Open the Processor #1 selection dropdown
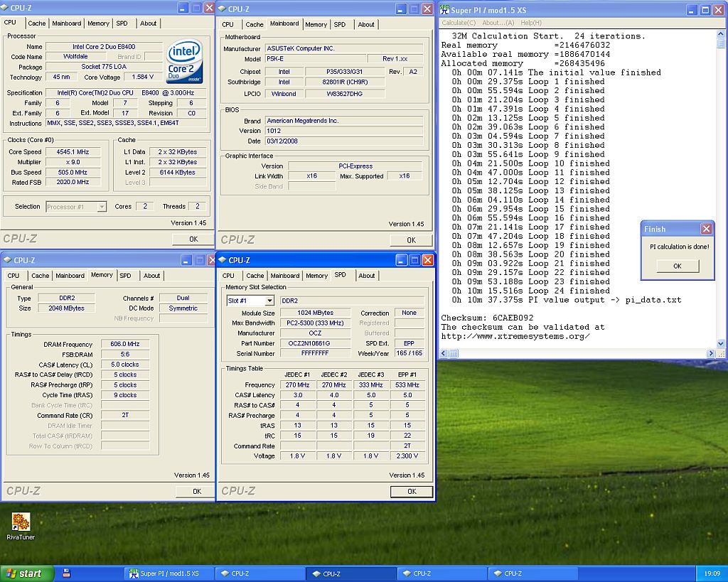 [x=102, y=207]
